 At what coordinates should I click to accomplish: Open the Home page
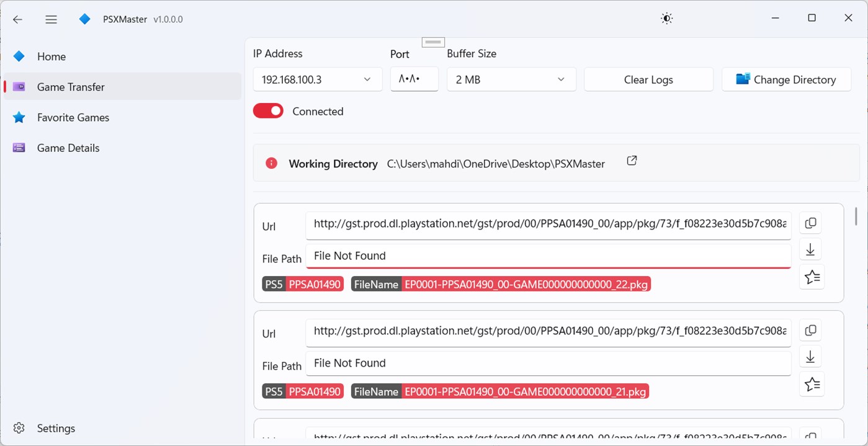coord(122,56)
